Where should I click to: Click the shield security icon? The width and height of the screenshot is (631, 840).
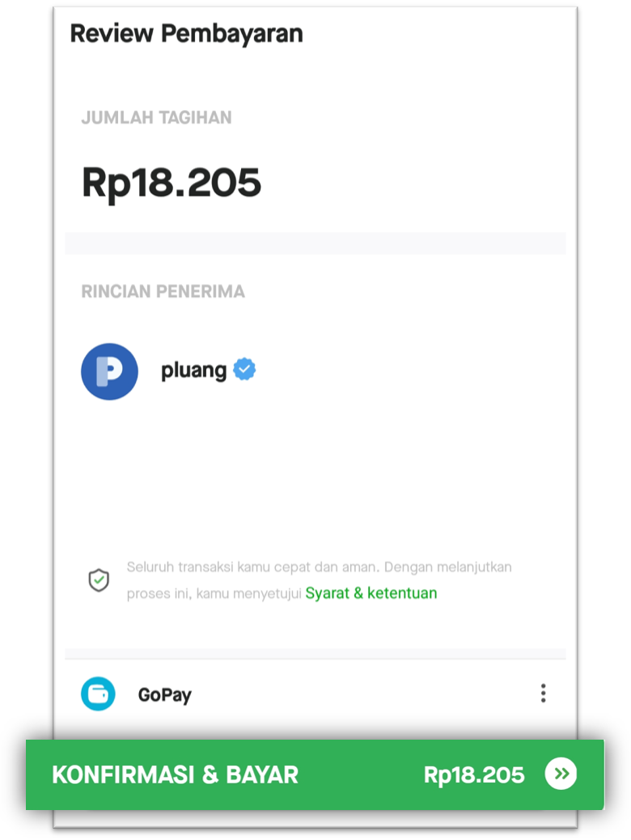tap(99, 580)
